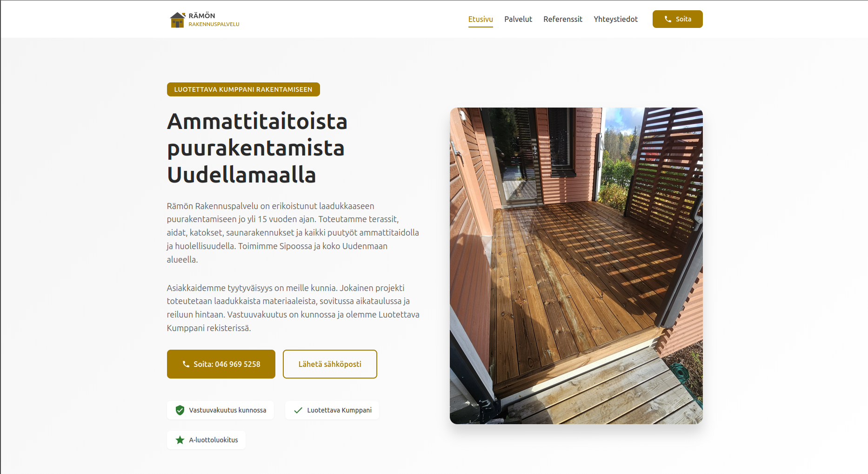The height and width of the screenshot is (474, 868).
Task: Click the house logo icon
Action: click(x=177, y=19)
